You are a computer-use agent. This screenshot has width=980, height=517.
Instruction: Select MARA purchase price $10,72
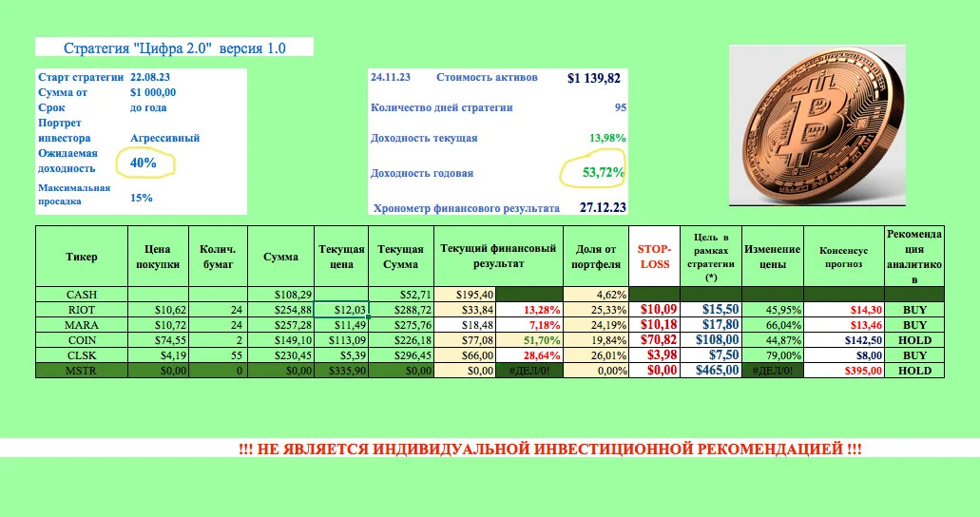pyautogui.click(x=158, y=324)
